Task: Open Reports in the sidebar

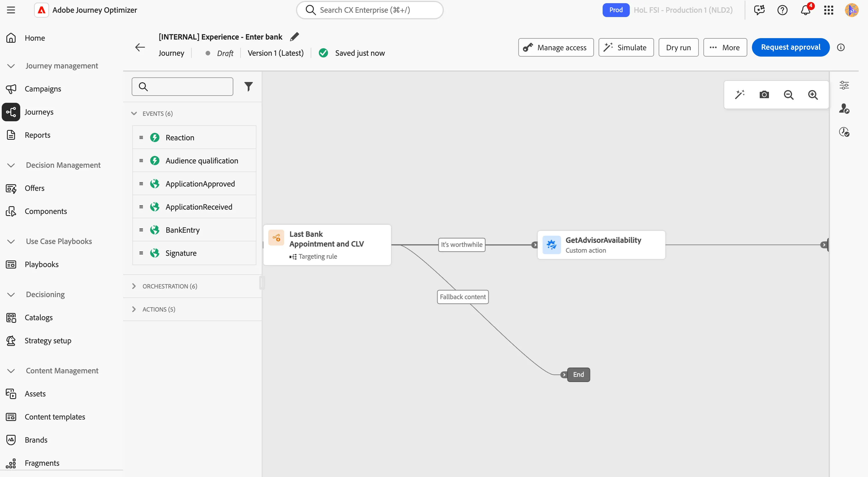Action: [38, 135]
